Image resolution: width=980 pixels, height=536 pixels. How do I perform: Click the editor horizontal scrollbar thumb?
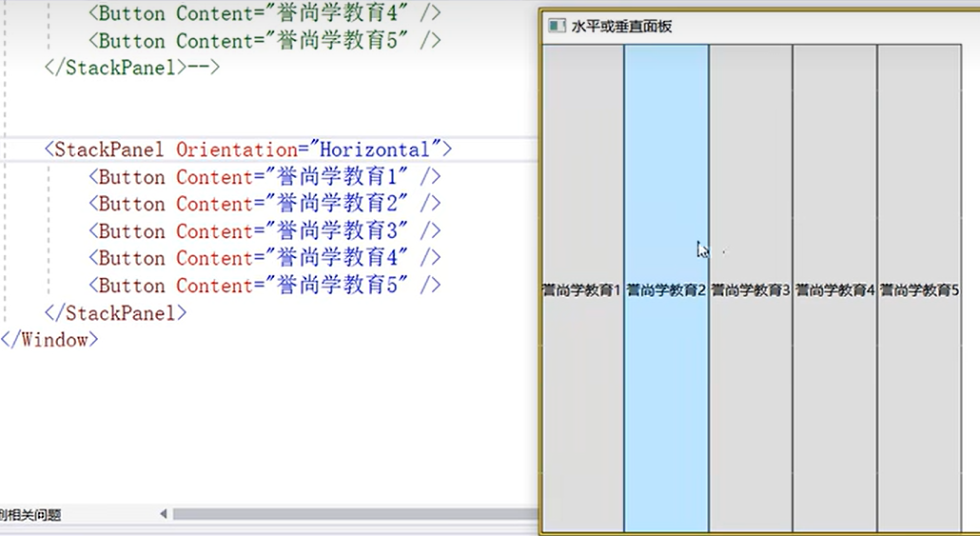(355, 514)
